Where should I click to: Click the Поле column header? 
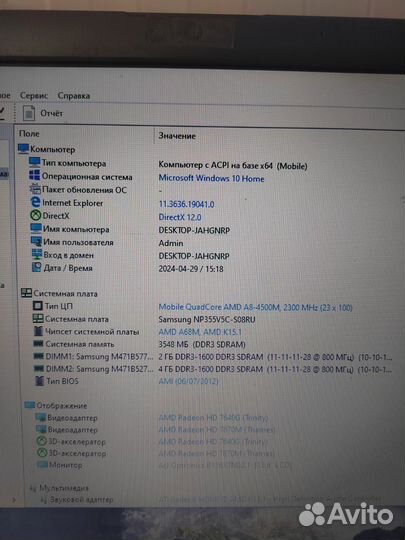point(29,133)
